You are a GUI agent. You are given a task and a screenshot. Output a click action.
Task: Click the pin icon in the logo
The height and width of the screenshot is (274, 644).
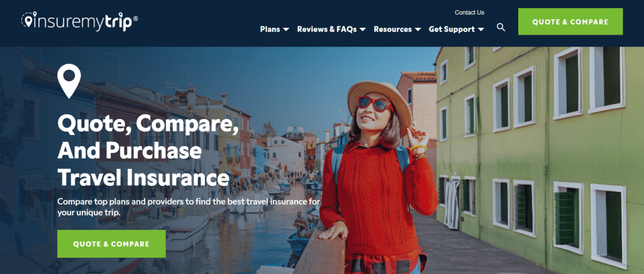pos(28,20)
